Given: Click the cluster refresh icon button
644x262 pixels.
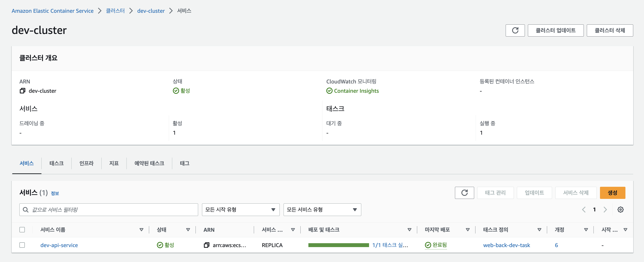Looking at the screenshot, I should click(x=515, y=30).
